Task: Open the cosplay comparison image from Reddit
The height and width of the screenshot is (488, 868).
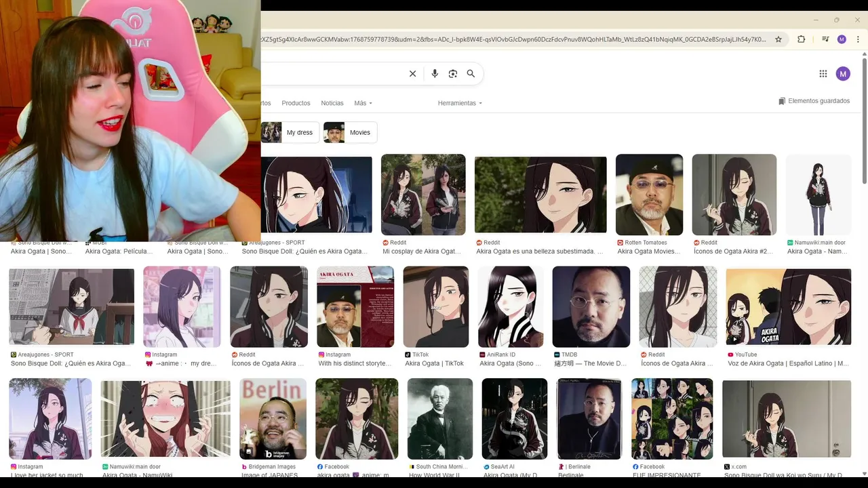Action: (x=423, y=195)
